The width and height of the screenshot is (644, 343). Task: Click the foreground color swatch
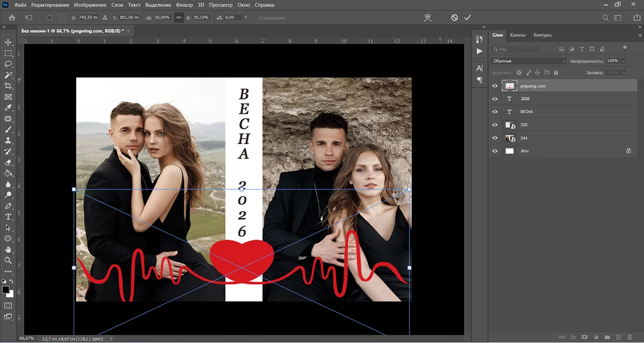click(6, 290)
